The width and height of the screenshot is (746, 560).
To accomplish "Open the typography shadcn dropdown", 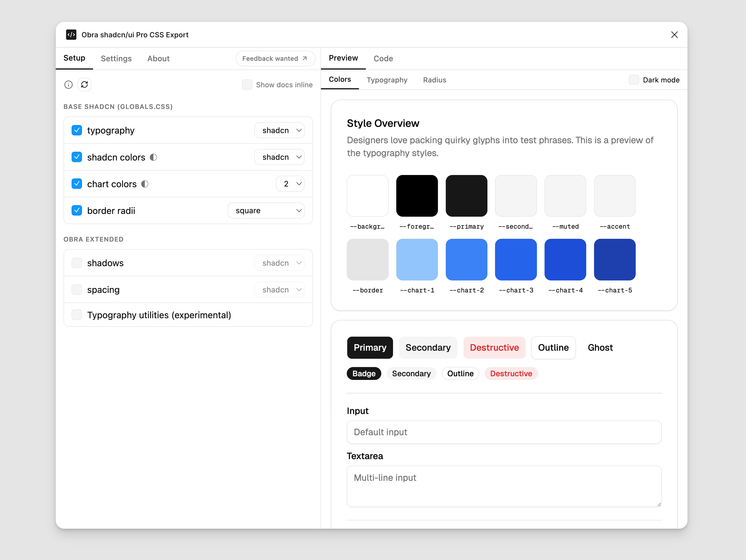I will point(280,130).
